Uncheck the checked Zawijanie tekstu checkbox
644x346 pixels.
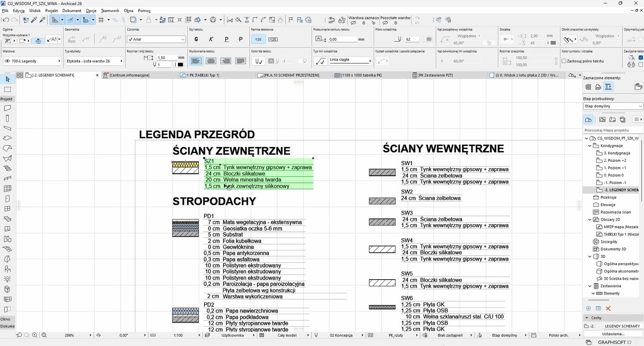point(641,58)
